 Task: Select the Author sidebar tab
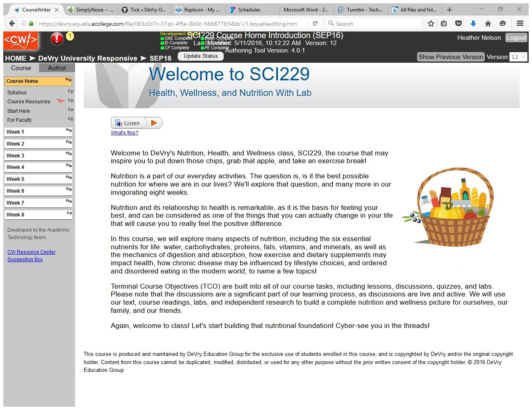(57, 68)
